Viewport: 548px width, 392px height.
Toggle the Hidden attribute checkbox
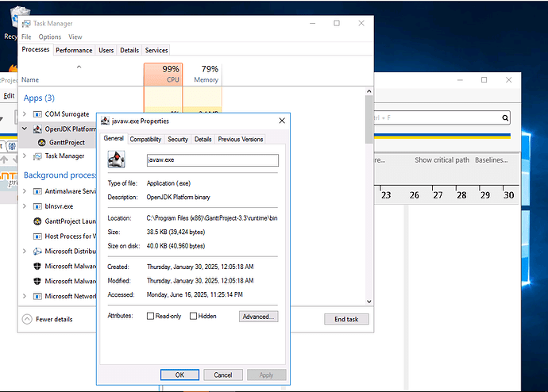[193, 316]
